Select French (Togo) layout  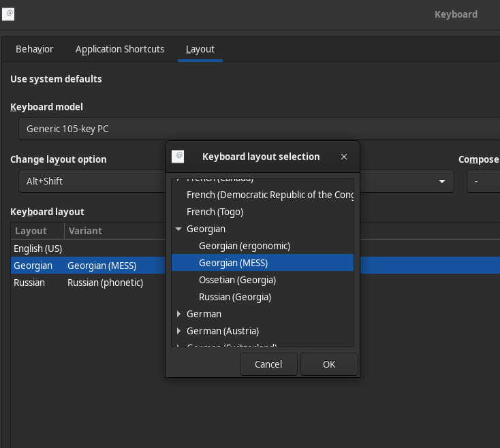tap(262, 212)
